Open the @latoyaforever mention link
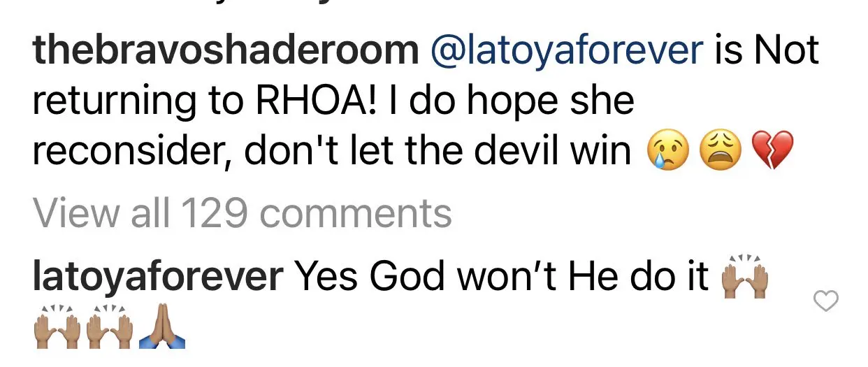 click(568, 51)
